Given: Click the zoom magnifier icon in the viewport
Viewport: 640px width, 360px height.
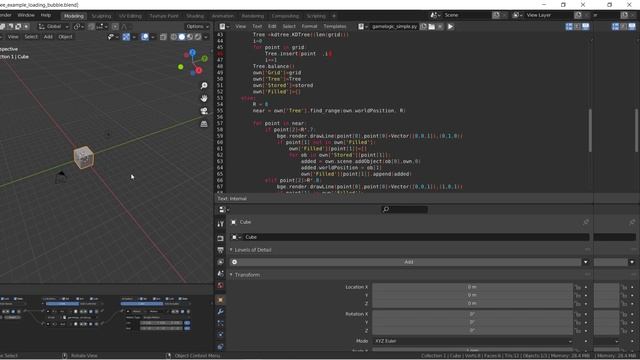Looking at the screenshot, I should point(204,86).
